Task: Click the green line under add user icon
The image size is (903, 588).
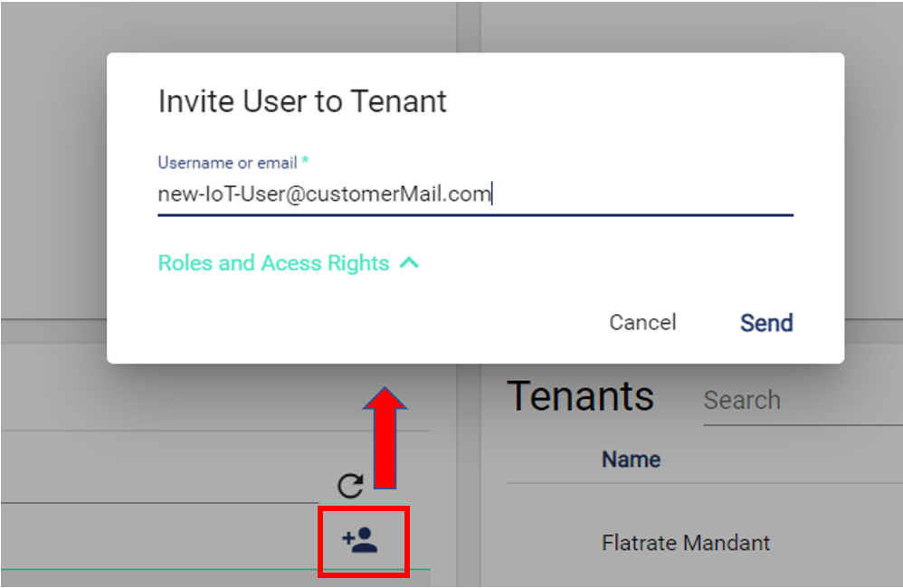Action: click(x=181, y=570)
